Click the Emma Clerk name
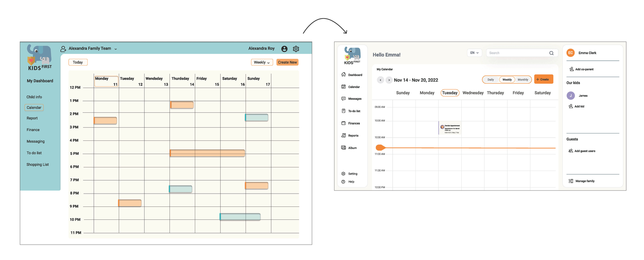644x260 pixels. pos(587,53)
